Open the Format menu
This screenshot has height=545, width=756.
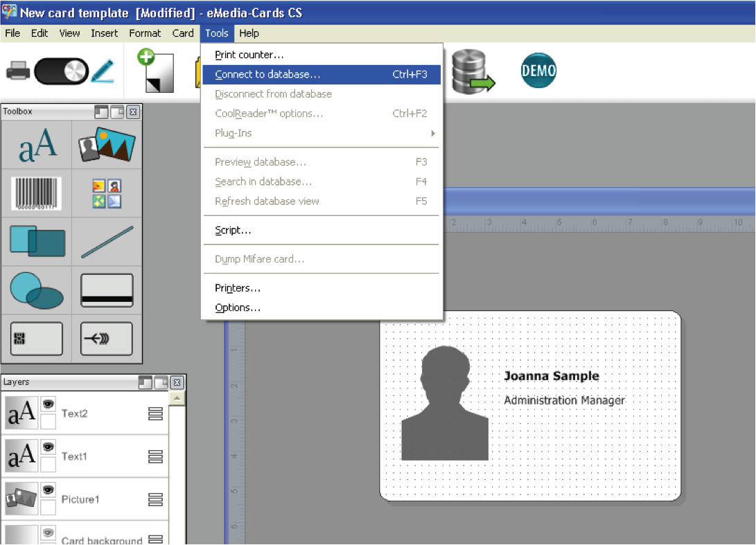coord(145,33)
